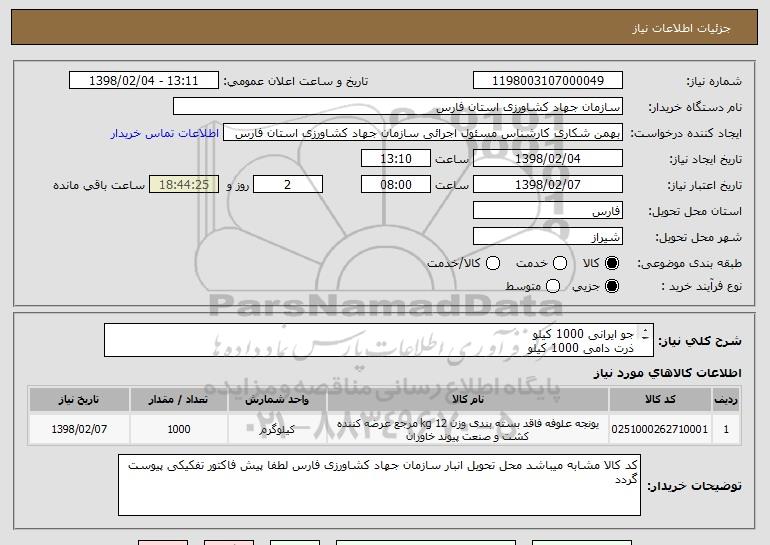The height and width of the screenshot is (545, 770).
Task: Select the جزیی purchase type radio
Action: coord(612,286)
